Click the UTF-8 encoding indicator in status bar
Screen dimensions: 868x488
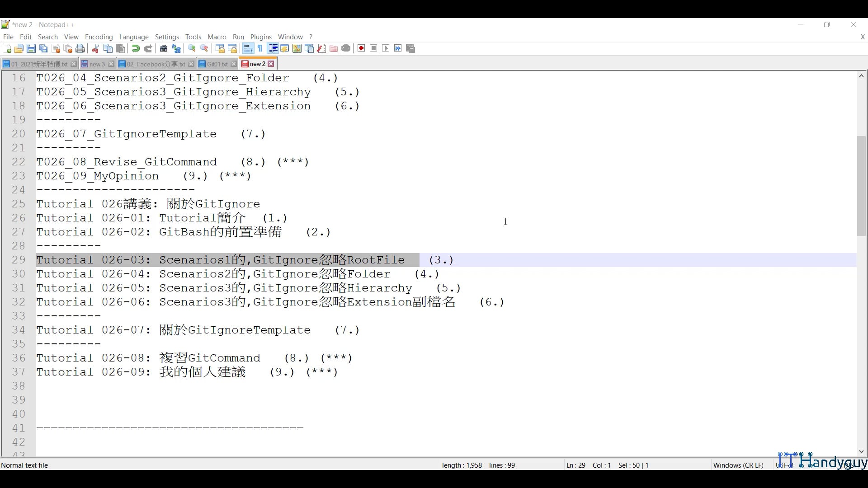point(783,465)
